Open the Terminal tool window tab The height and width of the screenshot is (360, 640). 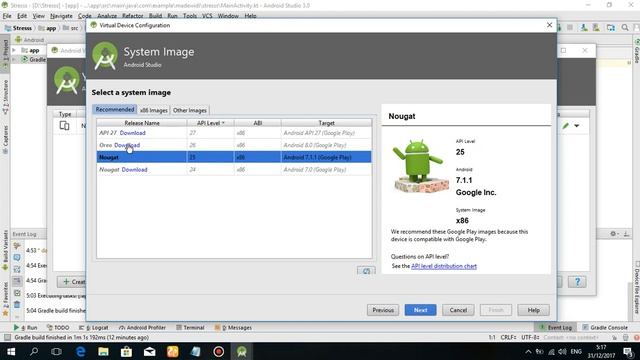(x=190, y=327)
